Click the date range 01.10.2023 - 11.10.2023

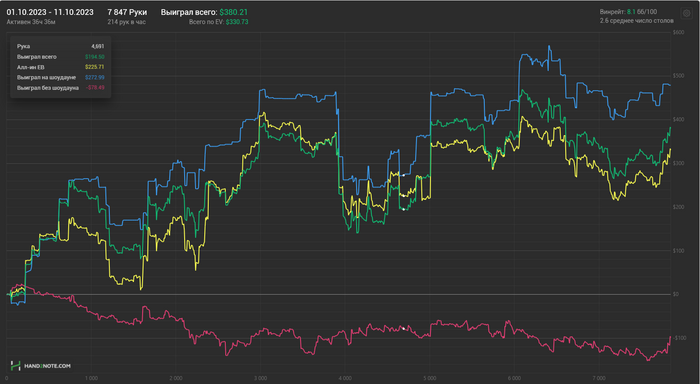50,12
